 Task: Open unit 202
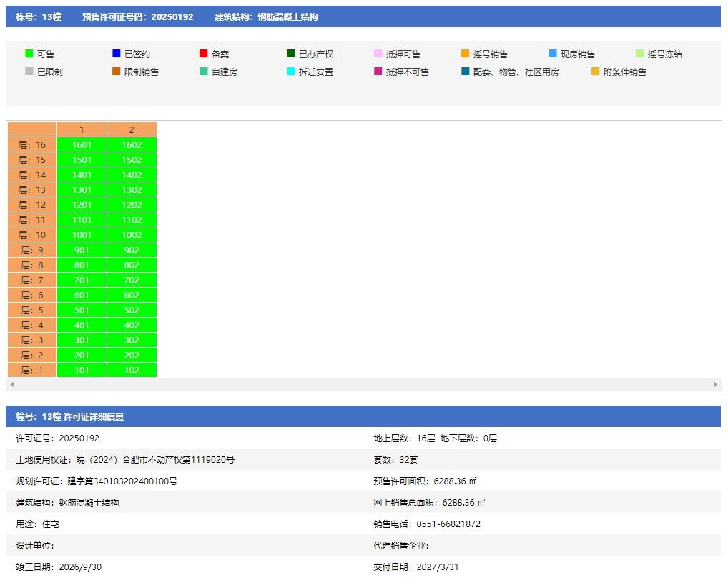pos(132,356)
